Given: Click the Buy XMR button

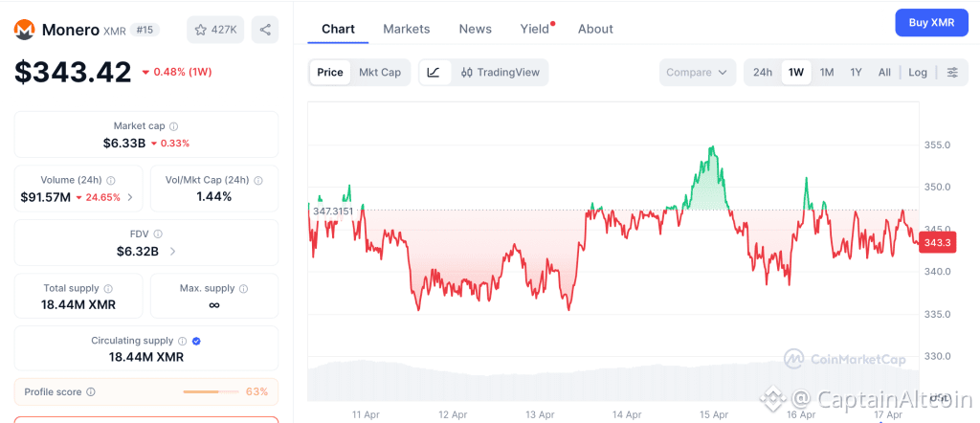Looking at the screenshot, I should pyautogui.click(x=931, y=22).
